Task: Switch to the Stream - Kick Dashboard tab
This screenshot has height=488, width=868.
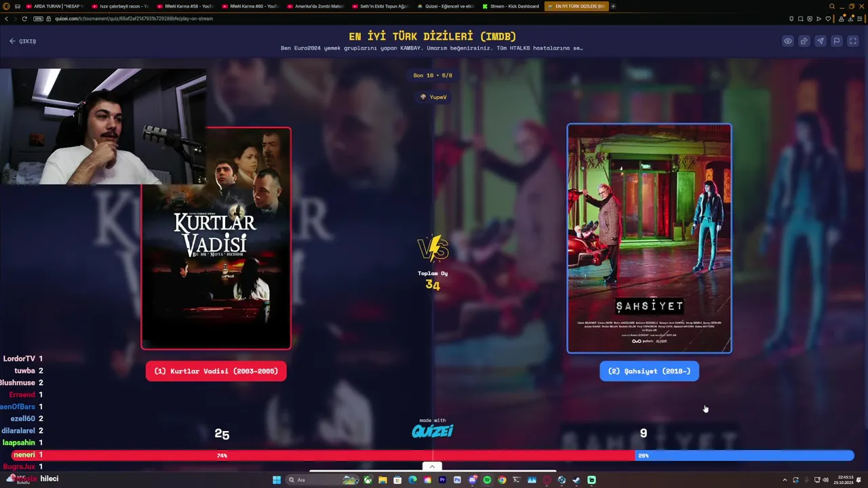Action: click(x=511, y=6)
